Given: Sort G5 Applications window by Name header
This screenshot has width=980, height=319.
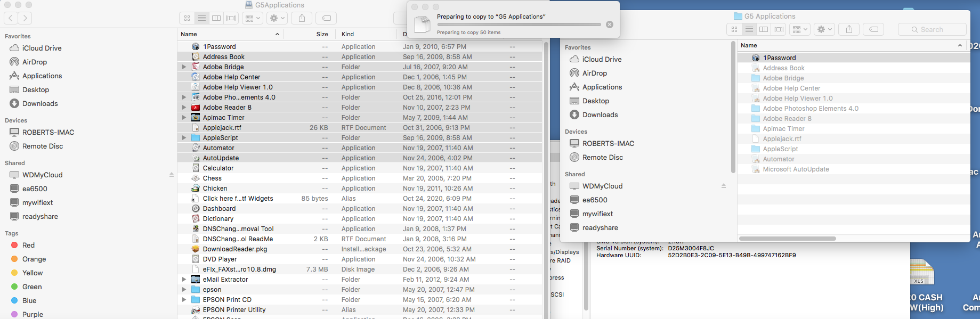Looking at the screenshot, I should [852, 45].
